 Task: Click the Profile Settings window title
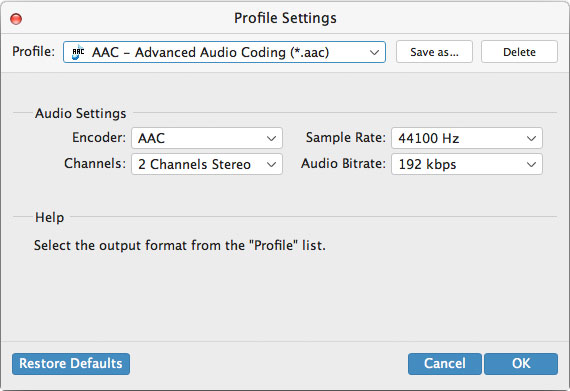285,18
